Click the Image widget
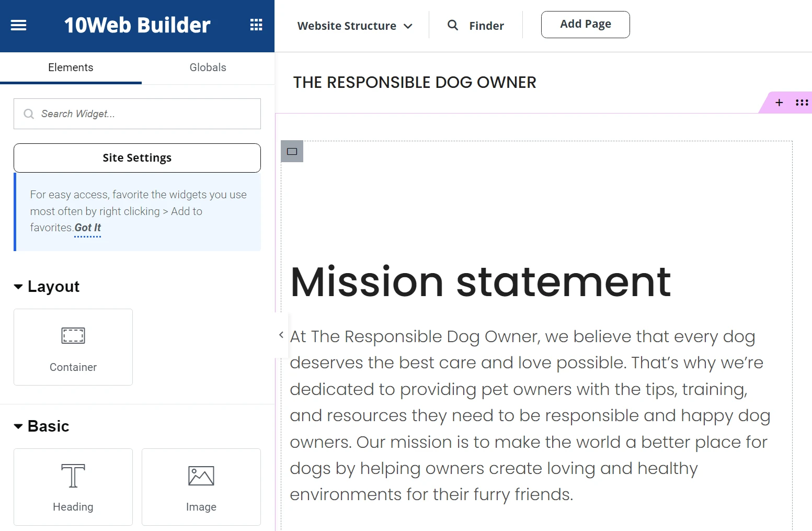Screen dimensions: 812x531 click(201, 487)
